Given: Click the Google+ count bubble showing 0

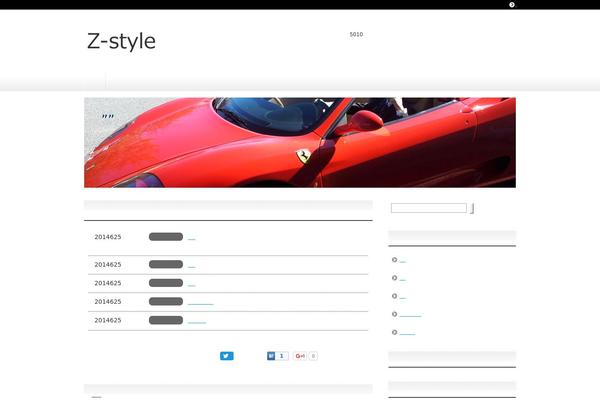Looking at the screenshot, I should tap(313, 356).
